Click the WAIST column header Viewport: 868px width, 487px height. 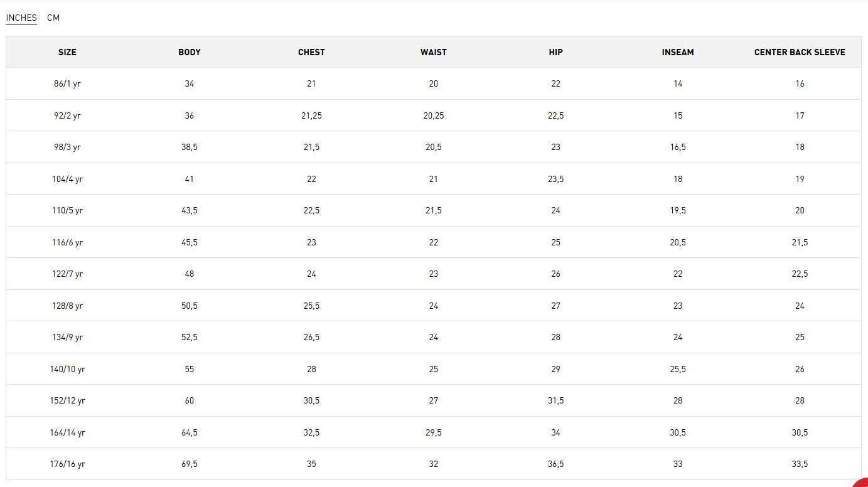434,52
